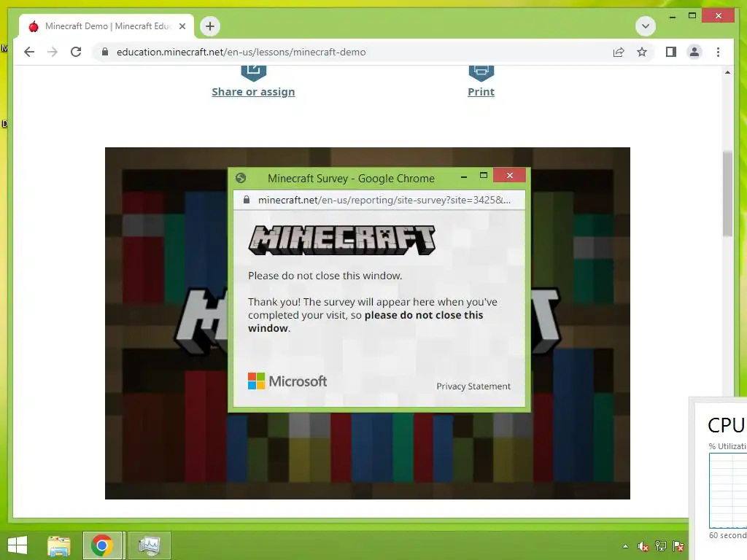Viewport: 747px width, 560px height.
Task: Open File Explorer from the taskbar
Action: pos(59,545)
